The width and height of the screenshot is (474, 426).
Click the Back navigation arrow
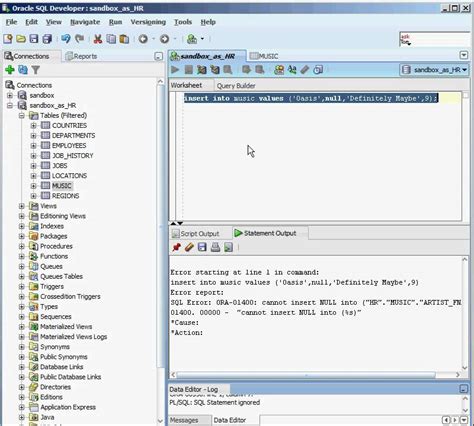tap(143, 39)
